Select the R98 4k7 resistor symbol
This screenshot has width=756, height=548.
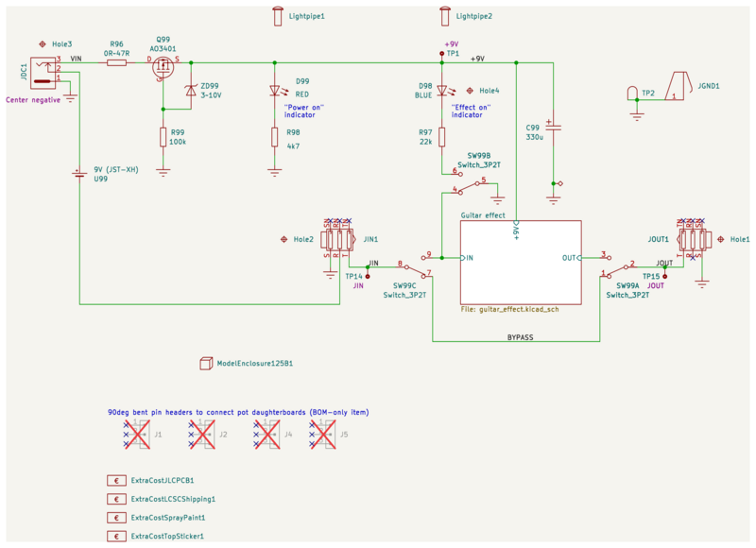tap(275, 137)
